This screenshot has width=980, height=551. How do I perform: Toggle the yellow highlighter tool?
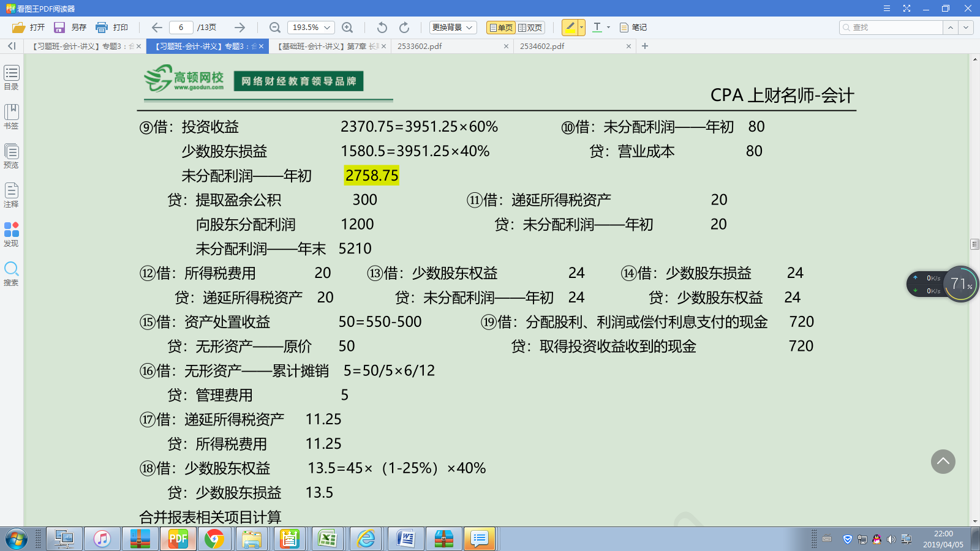click(570, 27)
